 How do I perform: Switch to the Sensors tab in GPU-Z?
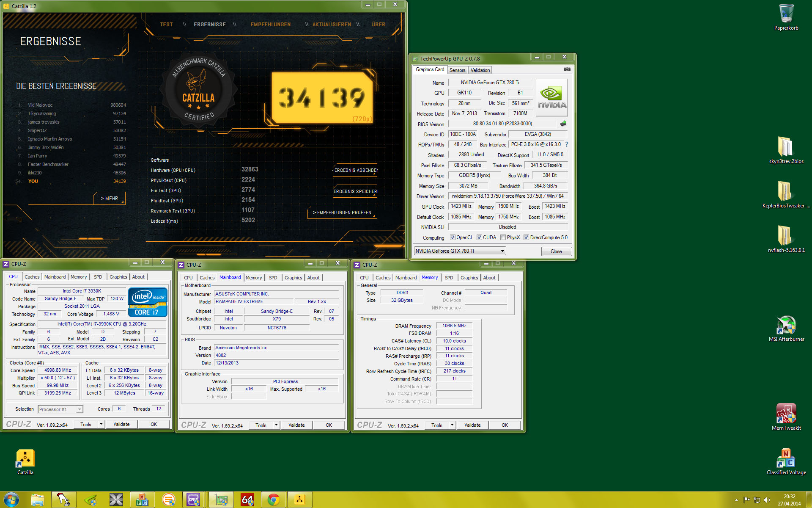point(457,70)
